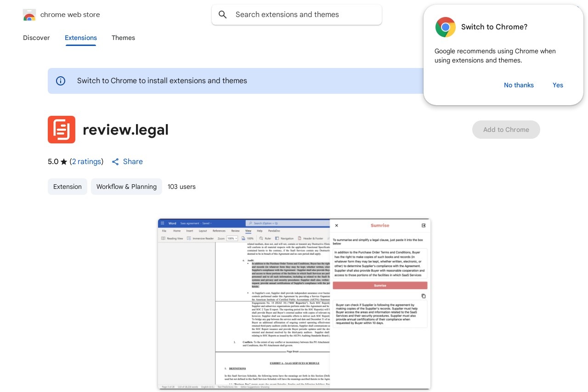Click Yes in the Switch to Chrome popup
This screenshot has height=392, width=588.
[558, 85]
